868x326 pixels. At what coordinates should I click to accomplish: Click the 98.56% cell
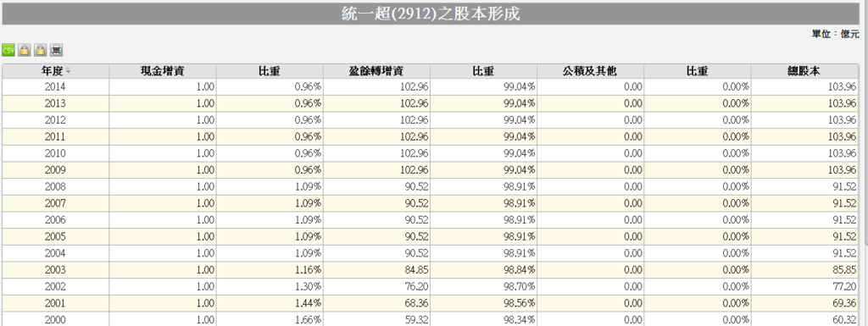483,303
